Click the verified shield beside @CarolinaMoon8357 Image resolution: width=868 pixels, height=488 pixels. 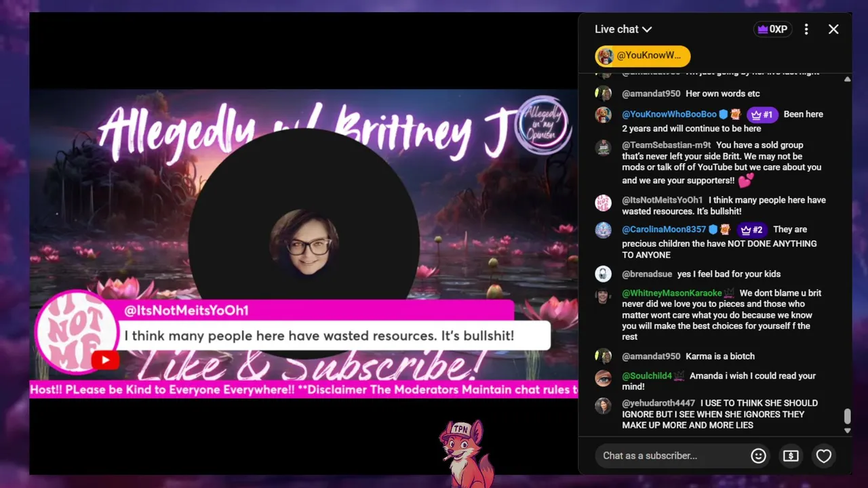tap(713, 230)
